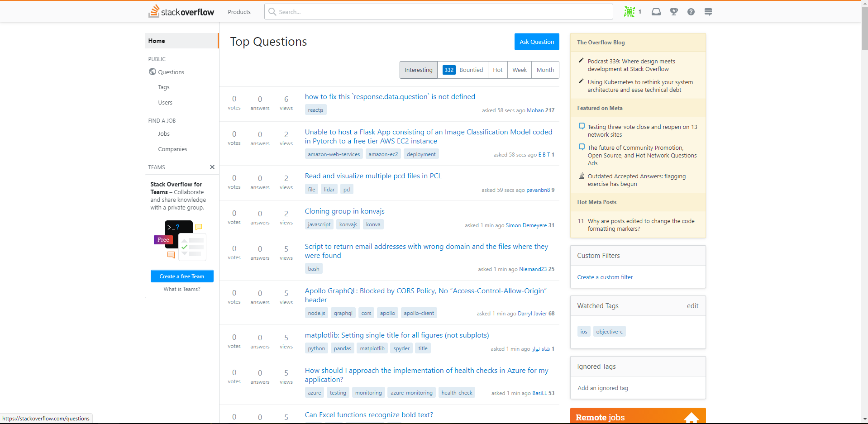Switch to the Month tab
Screen dimensions: 868x424
[x=545, y=70]
